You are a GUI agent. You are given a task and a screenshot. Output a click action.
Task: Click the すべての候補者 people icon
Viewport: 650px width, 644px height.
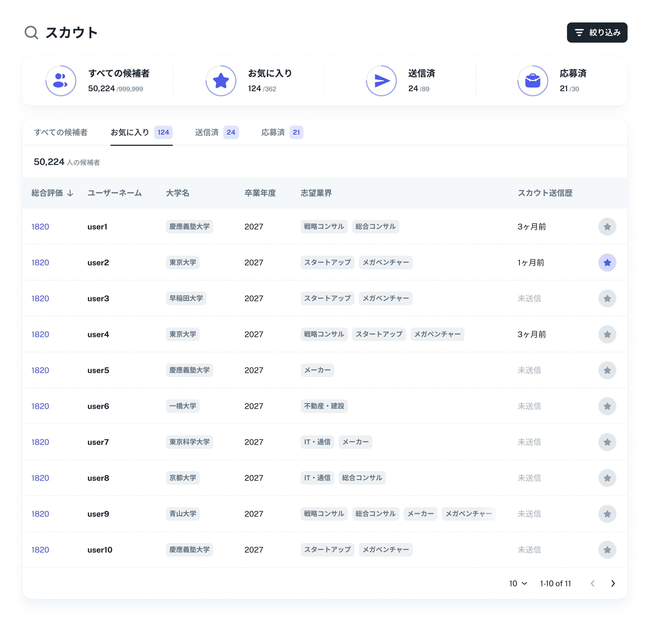pyautogui.click(x=60, y=81)
